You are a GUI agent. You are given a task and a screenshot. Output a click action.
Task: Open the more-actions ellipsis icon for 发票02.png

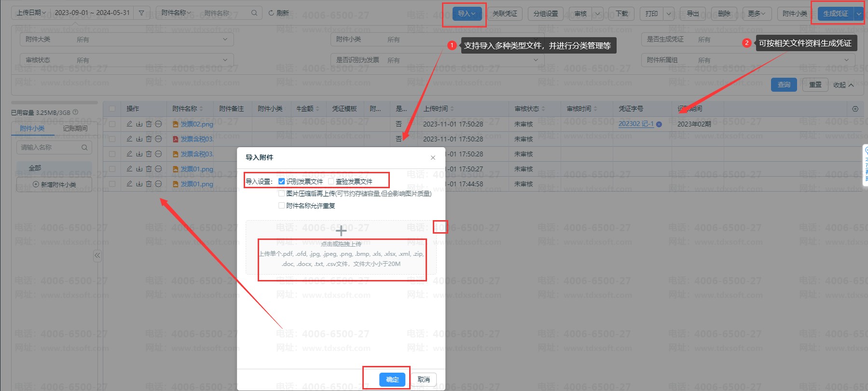click(x=158, y=124)
